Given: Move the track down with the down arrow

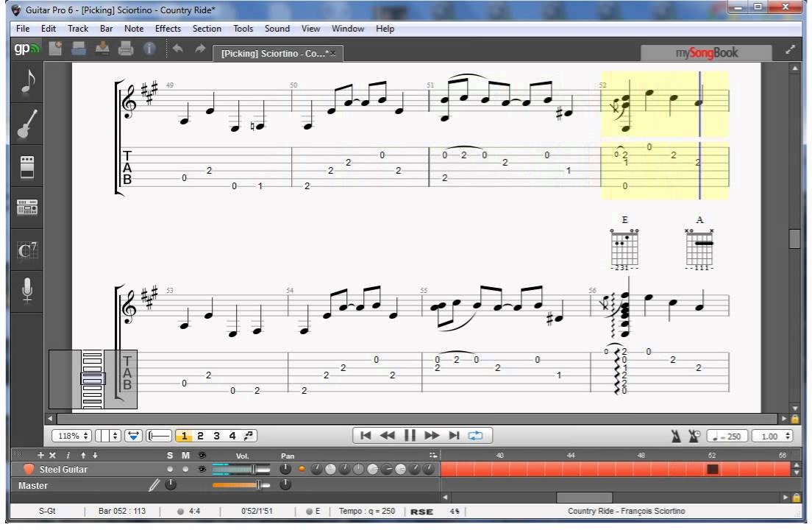Looking at the screenshot, I should 95,455.
